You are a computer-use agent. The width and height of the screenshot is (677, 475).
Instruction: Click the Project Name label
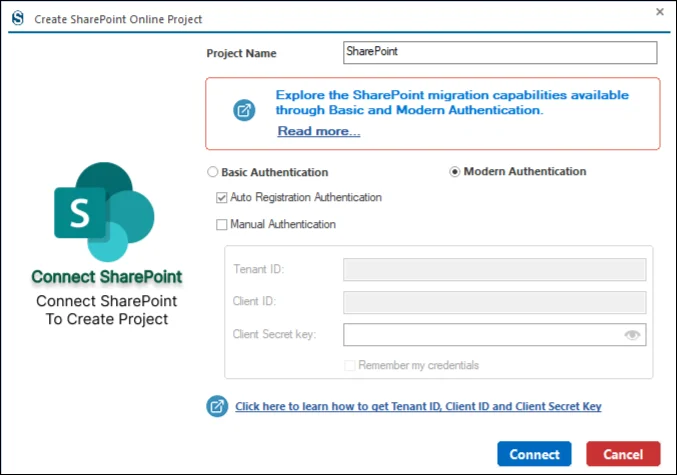[241, 53]
